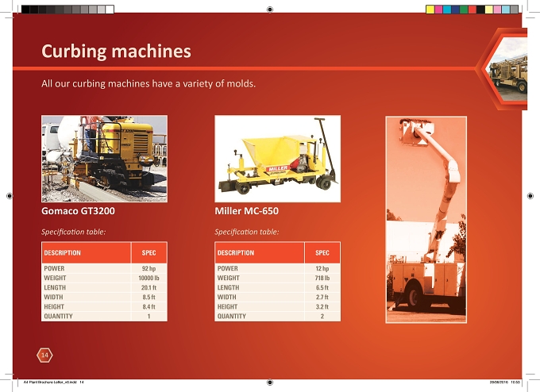Click the QUANTITY row label in Gomaco table
Viewport: 540px width, 392px height.
[x=58, y=316]
